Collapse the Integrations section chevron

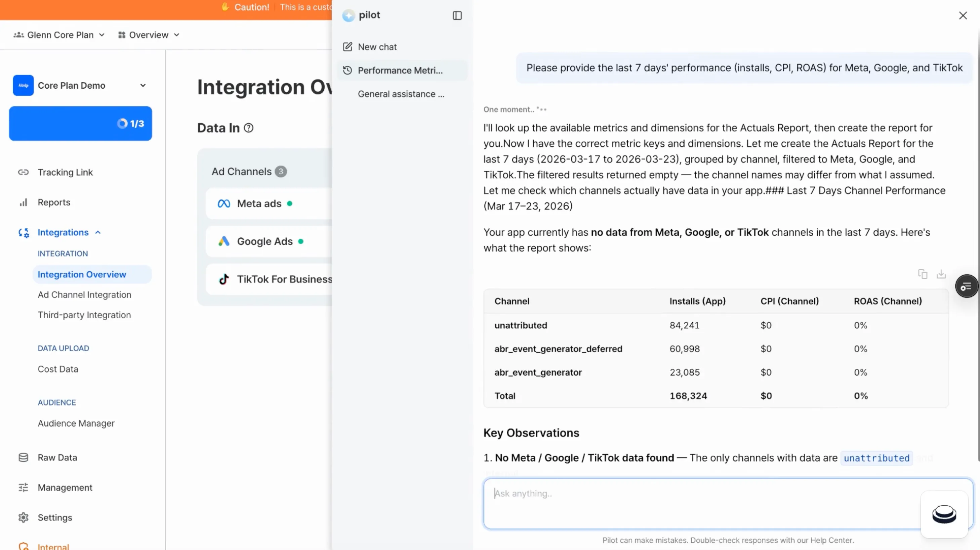pyautogui.click(x=98, y=232)
